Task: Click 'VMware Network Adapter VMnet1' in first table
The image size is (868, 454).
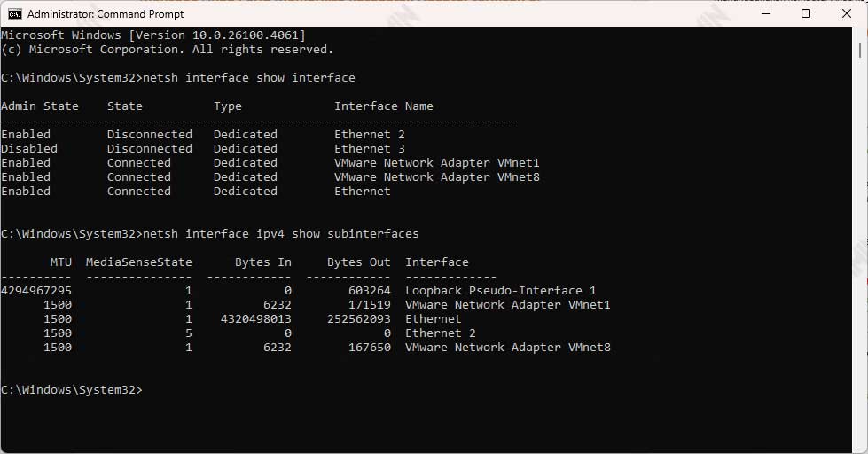Action: (437, 163)
